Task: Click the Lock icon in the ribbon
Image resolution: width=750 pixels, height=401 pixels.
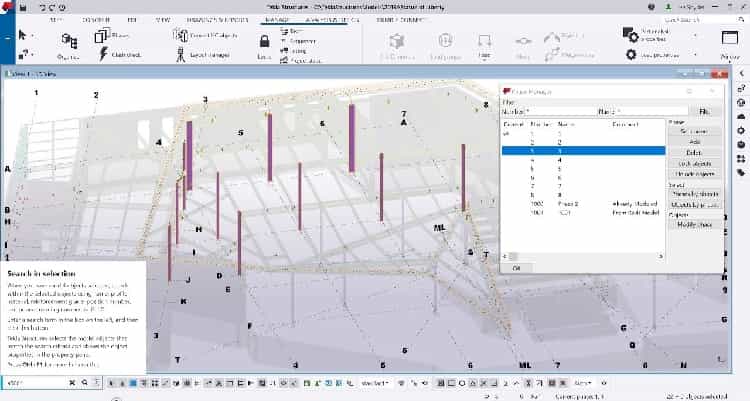Action: click(x=264, y=44)
